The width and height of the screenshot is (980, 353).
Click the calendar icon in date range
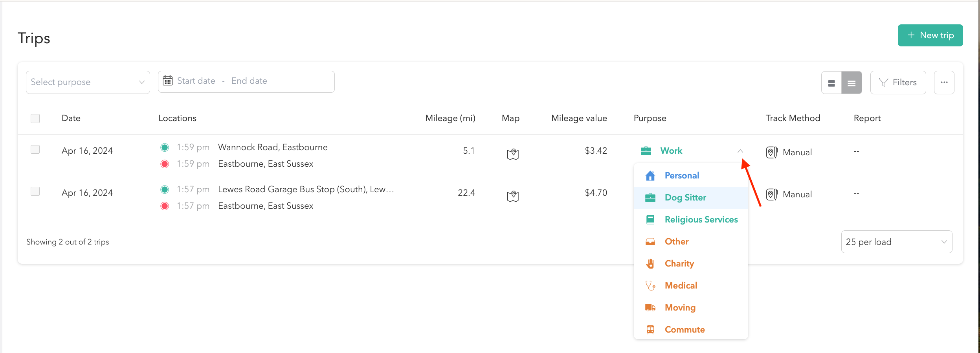(x=168, y=81)
